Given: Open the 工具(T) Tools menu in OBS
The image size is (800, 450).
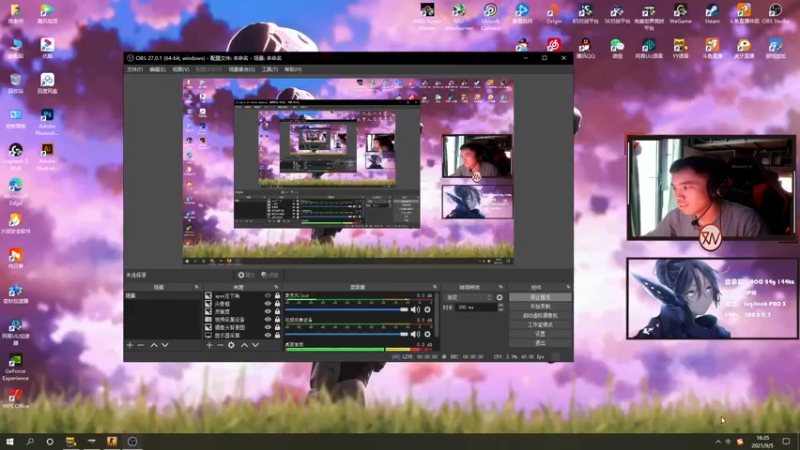Looking at the screenshot, I should coord(269,69).
